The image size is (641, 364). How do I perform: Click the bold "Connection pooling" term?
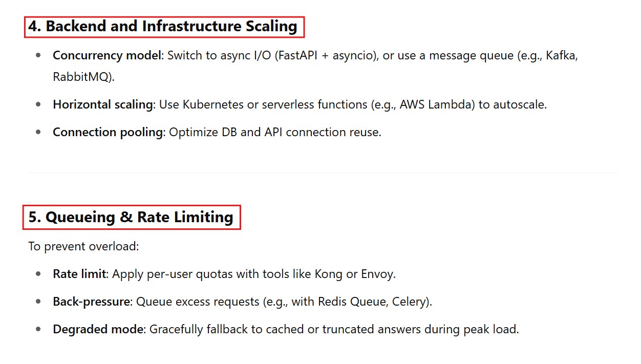[x=108, y=132]
